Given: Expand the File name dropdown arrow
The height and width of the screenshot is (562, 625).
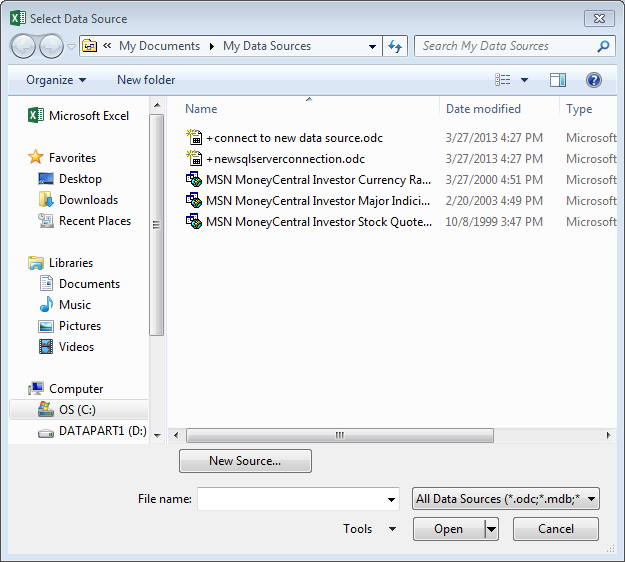Looking at the screenshot, I should (391, 499).
